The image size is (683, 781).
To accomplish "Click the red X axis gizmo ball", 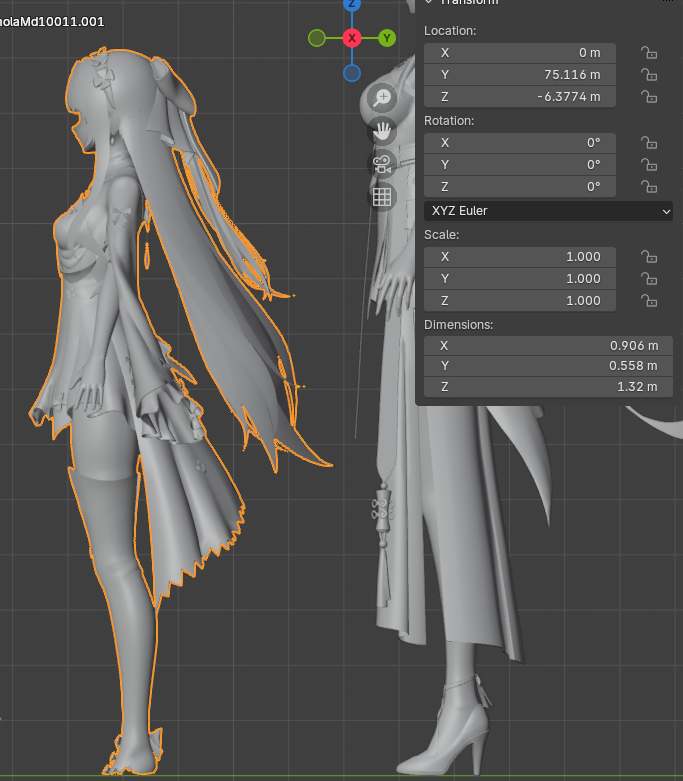I will tap(352, 38).
